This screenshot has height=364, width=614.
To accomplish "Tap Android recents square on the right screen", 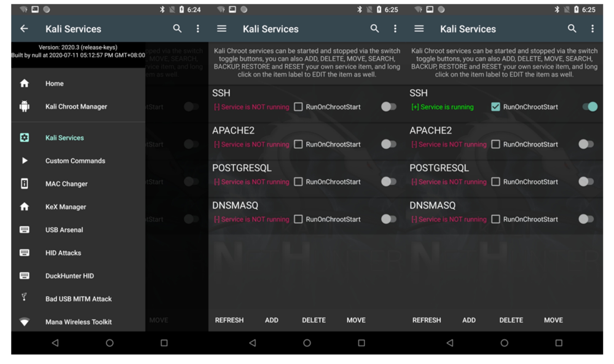I will tap(559, 343).
